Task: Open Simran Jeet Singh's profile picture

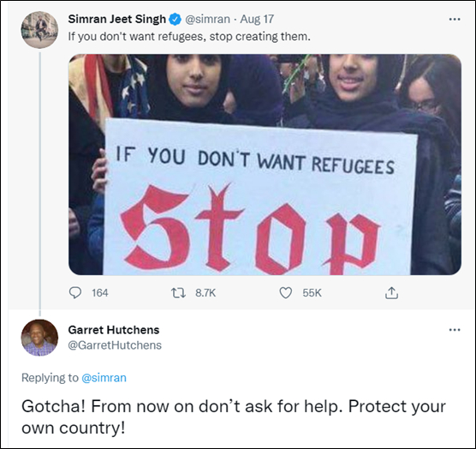Action: 39,30
